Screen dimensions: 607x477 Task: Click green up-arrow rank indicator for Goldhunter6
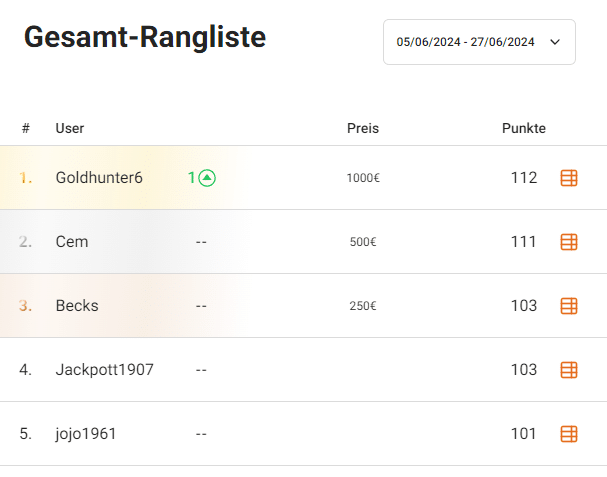[207, 178]
